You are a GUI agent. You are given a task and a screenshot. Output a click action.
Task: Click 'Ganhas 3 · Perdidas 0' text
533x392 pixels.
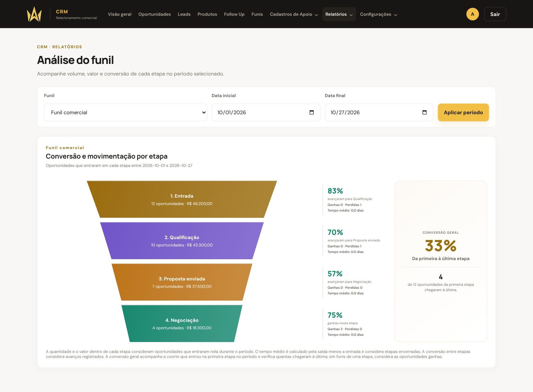click(x=345, y=329)
